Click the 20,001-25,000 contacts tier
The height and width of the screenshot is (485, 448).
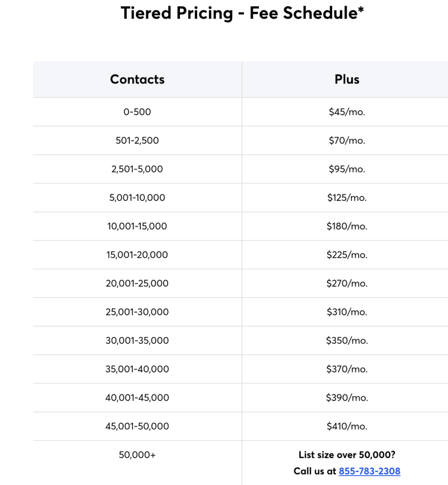point(137,283)
